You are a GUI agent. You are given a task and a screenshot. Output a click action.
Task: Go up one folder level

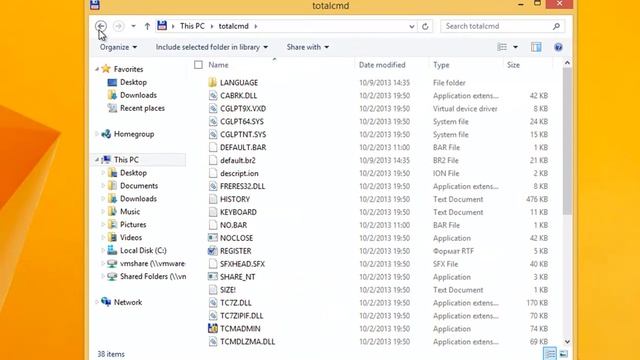(147, 26)
